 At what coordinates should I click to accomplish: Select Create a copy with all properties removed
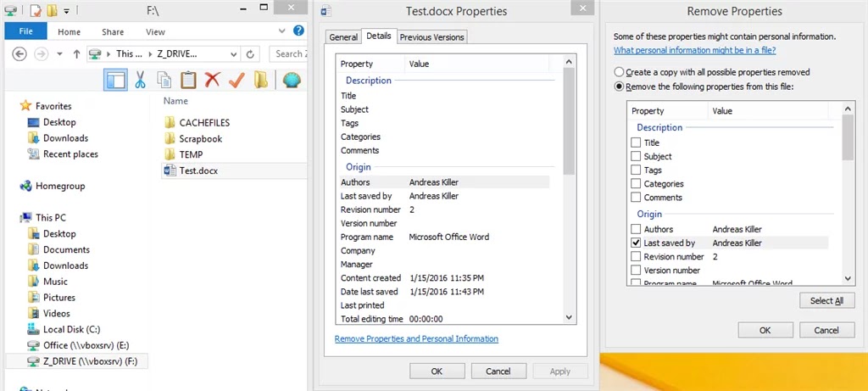619,72
